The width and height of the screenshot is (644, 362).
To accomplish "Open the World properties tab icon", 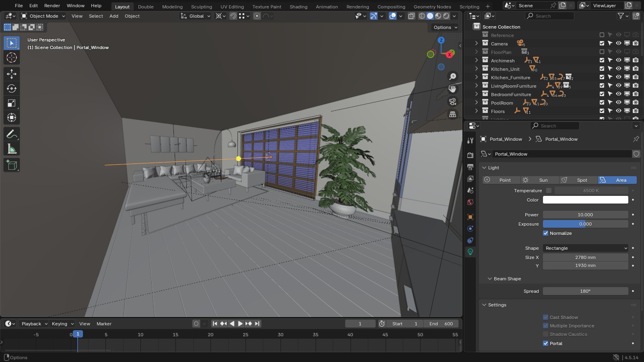I will coord(470,202).
